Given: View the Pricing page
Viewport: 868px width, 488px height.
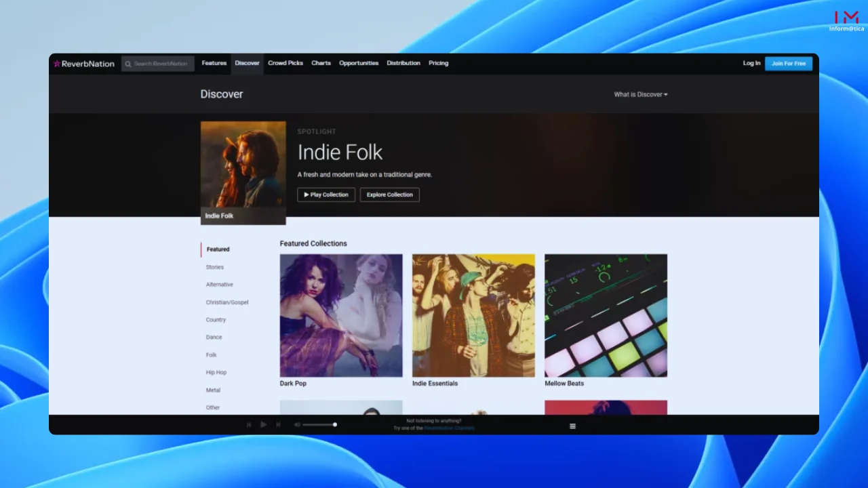Looking at the screenshot, I should 439,63.
